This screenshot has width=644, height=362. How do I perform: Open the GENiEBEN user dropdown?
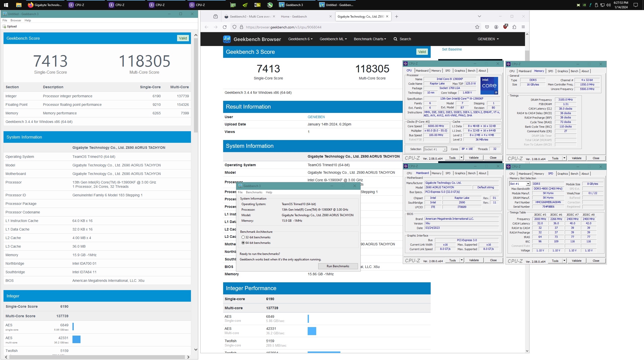point(488,39)
